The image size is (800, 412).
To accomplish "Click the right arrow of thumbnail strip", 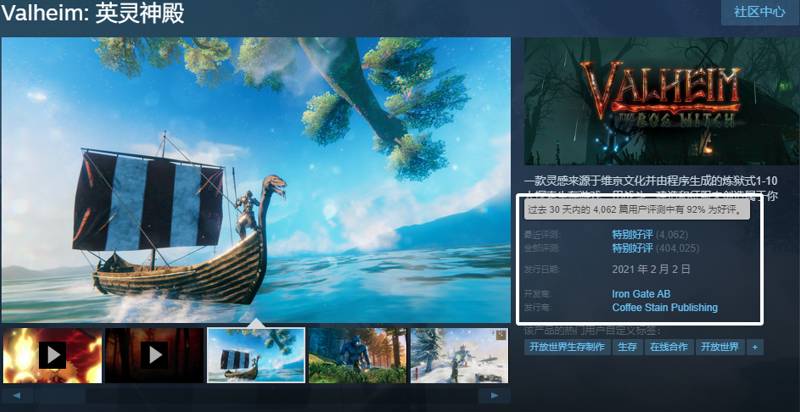I will coord(494,395).
